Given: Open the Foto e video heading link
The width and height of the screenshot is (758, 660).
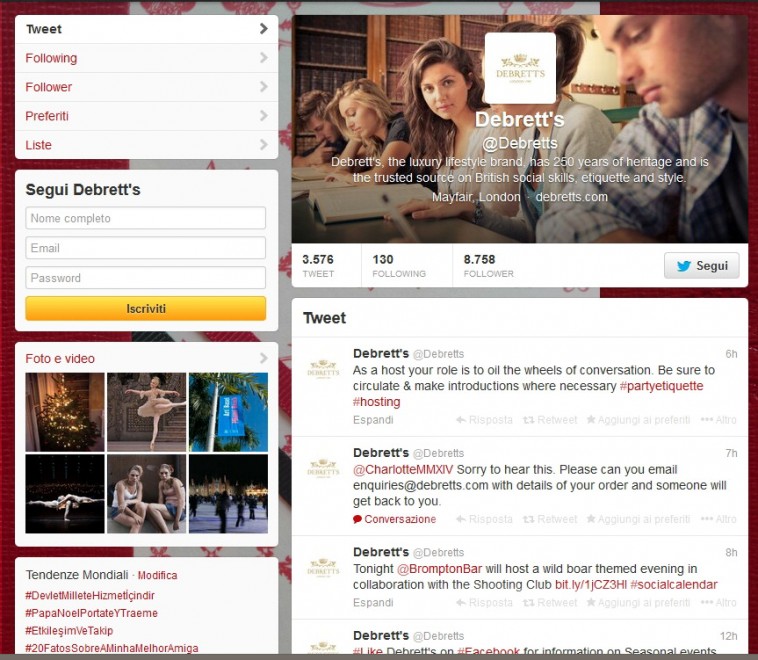Looking at the screenshot, I should [x=60, y=359].
